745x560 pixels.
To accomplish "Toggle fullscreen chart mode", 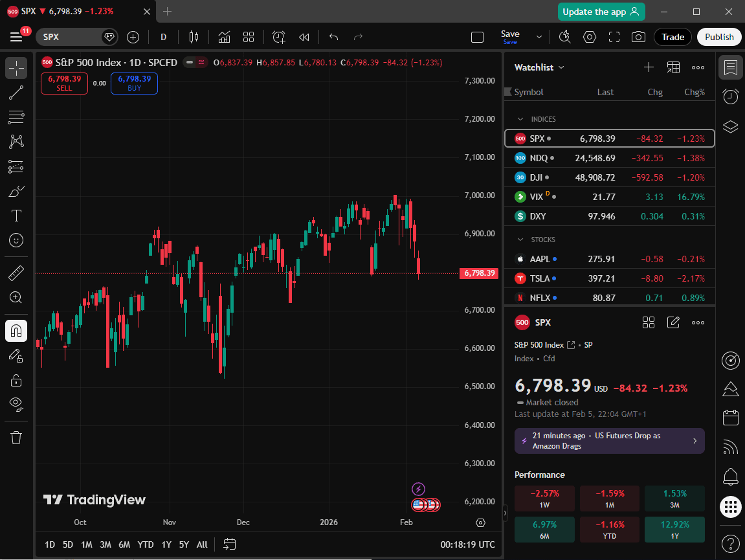I will [613, 37].
